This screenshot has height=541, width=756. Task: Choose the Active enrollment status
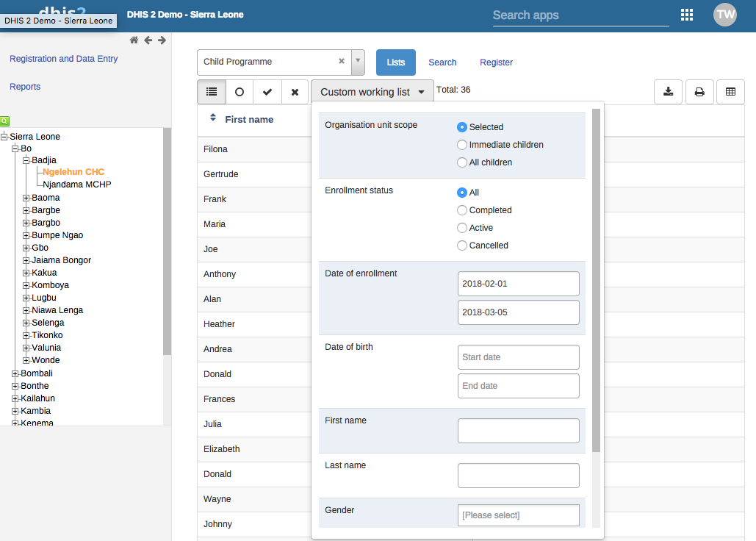462,228
